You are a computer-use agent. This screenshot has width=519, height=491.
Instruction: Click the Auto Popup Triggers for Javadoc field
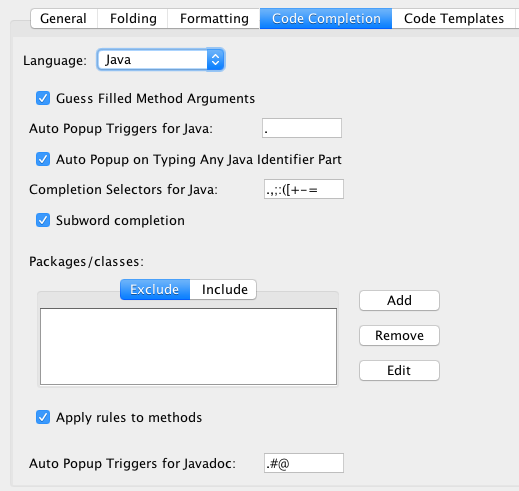point(304,463)
